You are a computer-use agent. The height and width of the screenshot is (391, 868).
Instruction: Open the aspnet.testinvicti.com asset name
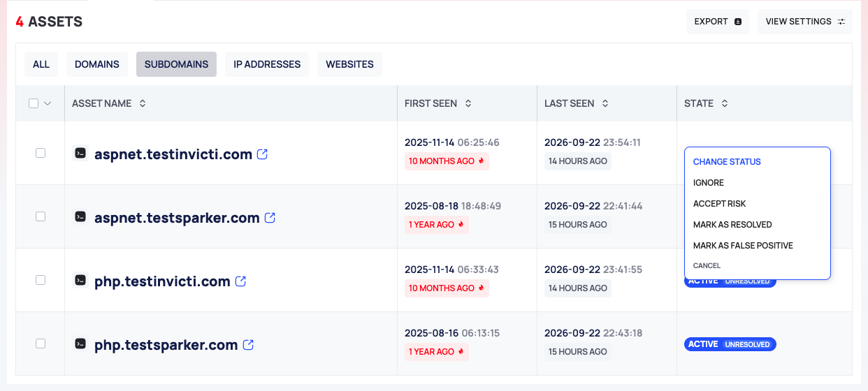[173, 154]
